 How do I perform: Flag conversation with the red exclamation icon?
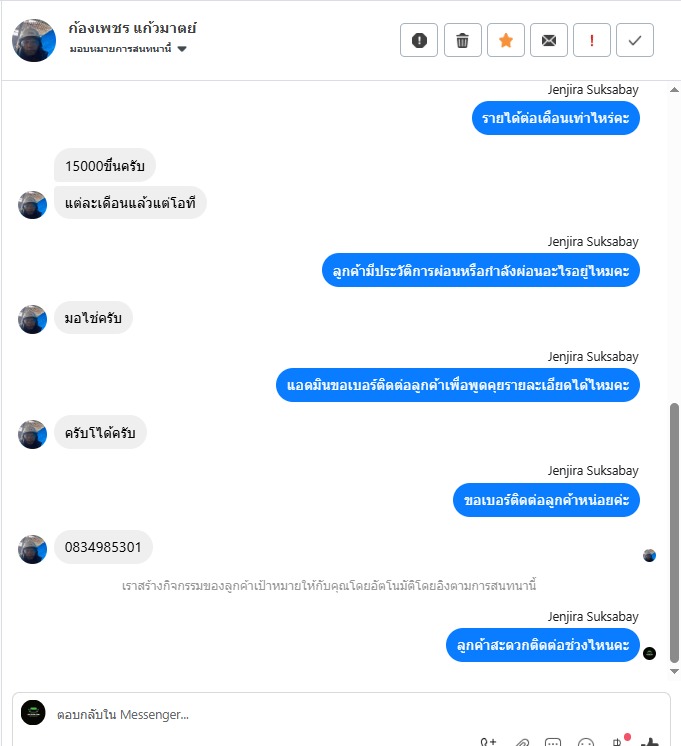[592, 40]
